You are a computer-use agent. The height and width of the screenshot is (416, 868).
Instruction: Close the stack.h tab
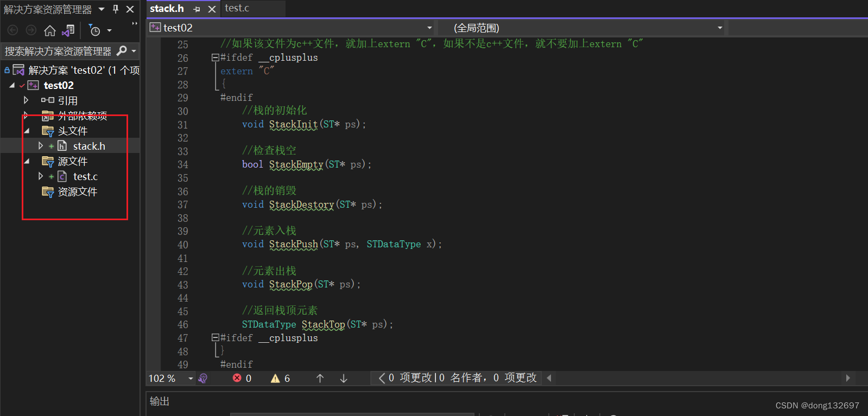tap(212, 9)
